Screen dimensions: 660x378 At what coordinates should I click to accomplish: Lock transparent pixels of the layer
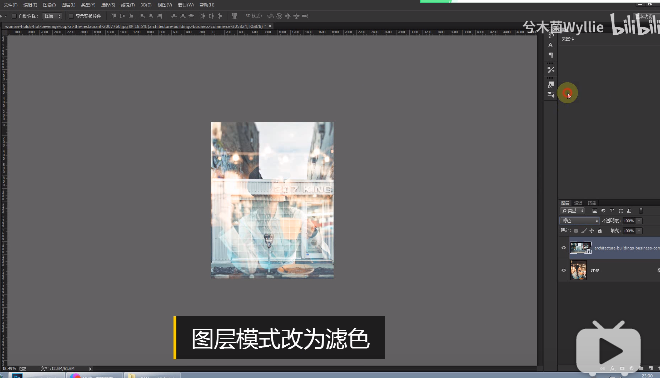[x=576, y=231]
